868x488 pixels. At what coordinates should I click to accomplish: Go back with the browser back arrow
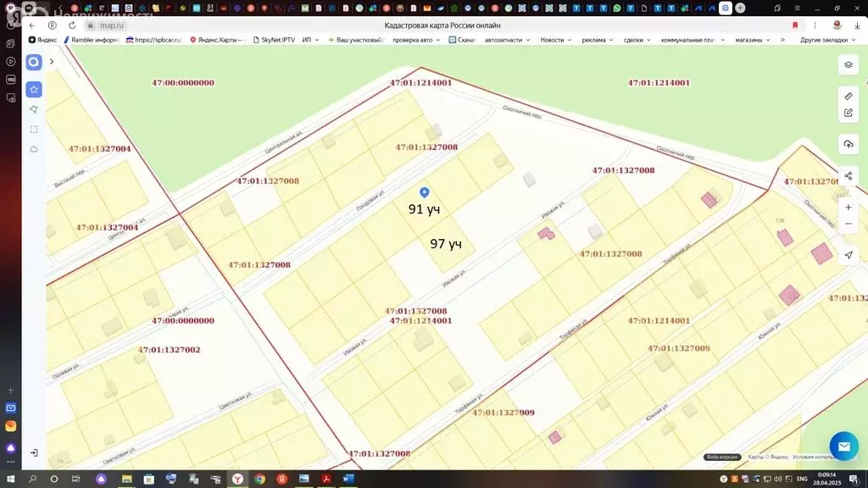point(33,25)
